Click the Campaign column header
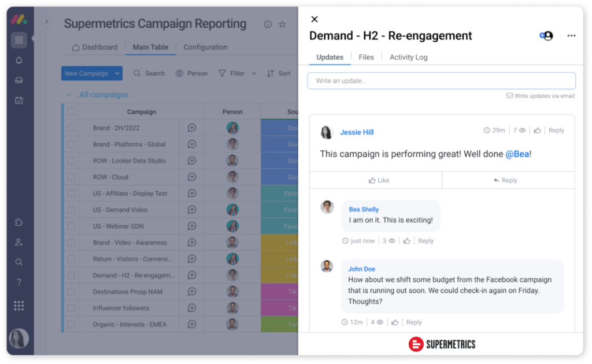The width and height of the screenshot is (592, 364). point(141,112)
